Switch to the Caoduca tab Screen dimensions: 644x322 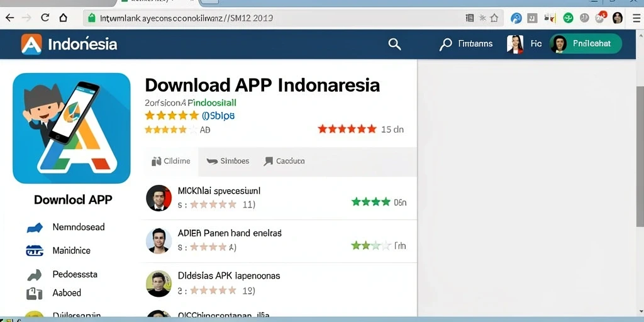tap(284, 161)
